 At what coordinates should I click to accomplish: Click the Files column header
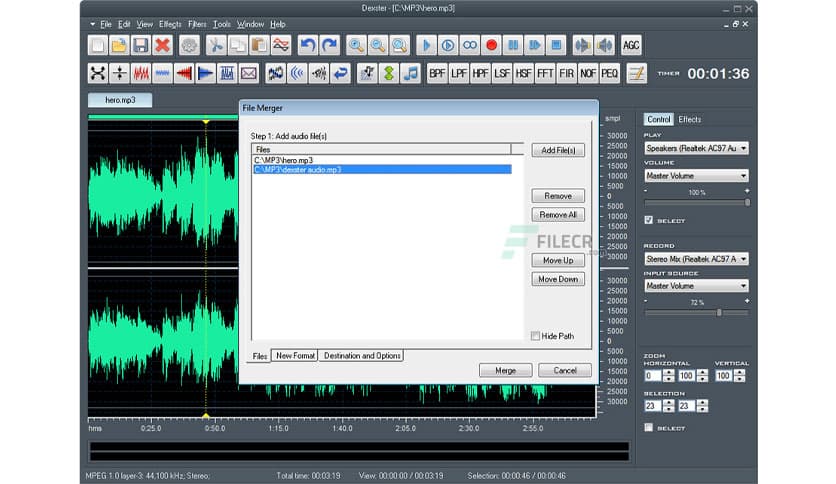pyautogui.click(x=381, y=149)
